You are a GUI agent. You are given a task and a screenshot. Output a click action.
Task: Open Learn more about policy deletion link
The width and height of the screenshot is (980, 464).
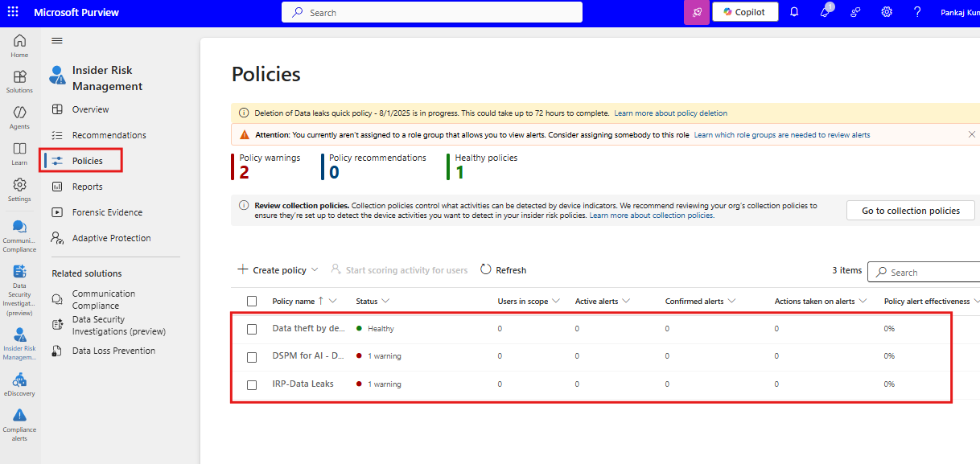tap(670, 113)
